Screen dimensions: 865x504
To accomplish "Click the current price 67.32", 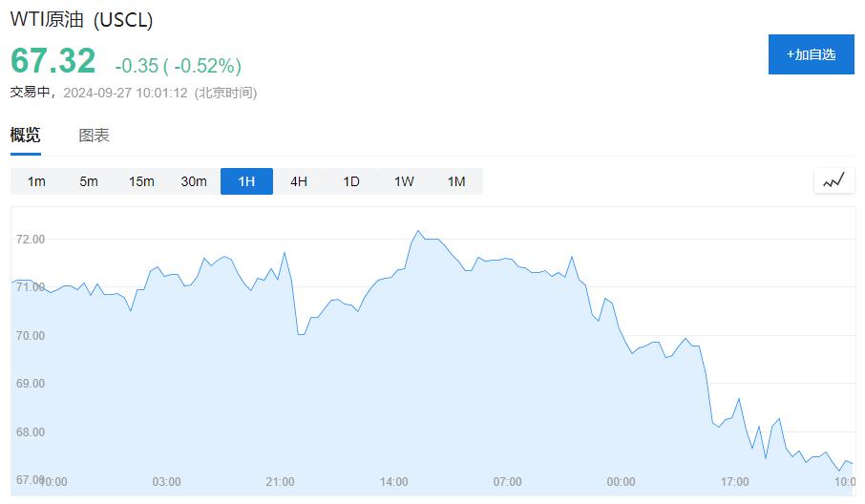I will click(x=53, y=61).
